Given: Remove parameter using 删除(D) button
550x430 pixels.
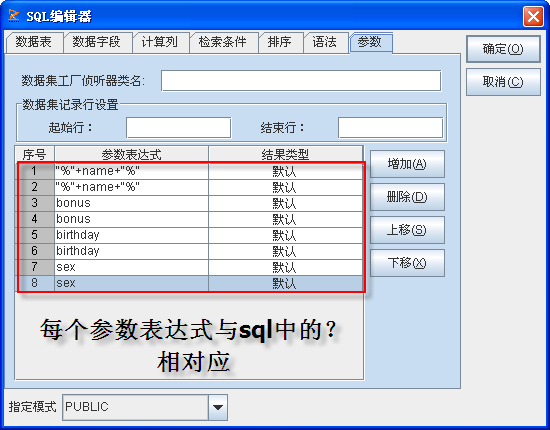Looking at the screenshot, I should coord(407,197).
